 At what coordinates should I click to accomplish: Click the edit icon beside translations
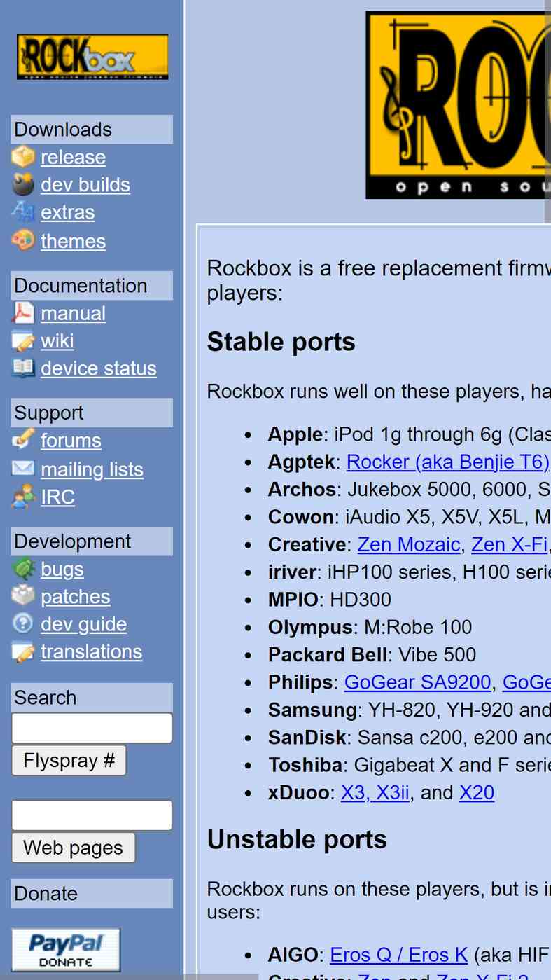coord(23,651)
